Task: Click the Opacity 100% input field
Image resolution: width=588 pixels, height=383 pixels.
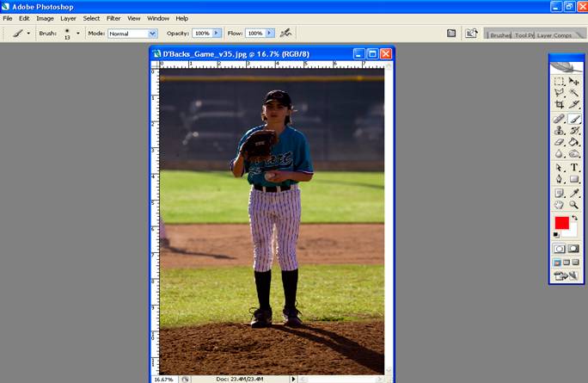Action: [202, 34]
